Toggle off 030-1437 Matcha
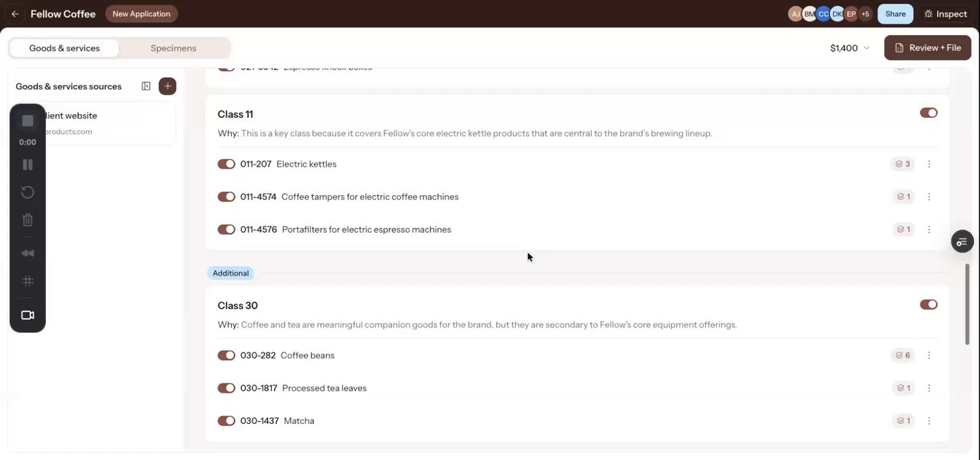The height and width of the screenshot is (460, 980). (226, 421)
